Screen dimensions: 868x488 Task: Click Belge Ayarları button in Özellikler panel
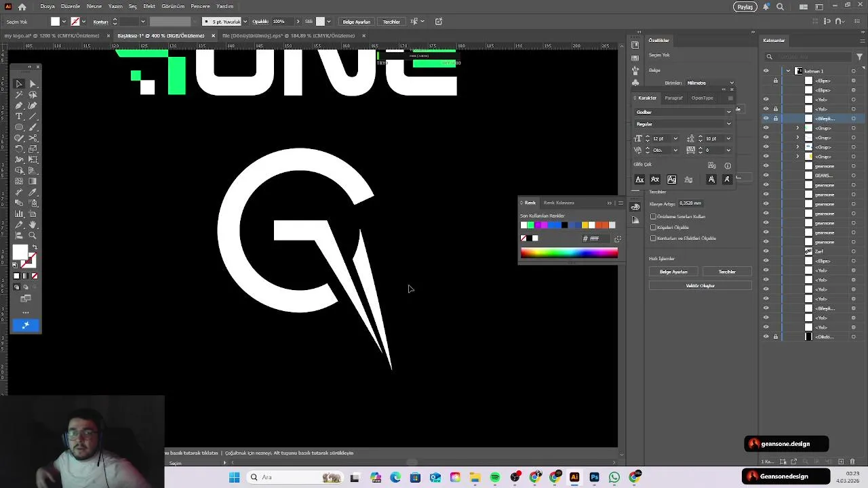point(673,272)
